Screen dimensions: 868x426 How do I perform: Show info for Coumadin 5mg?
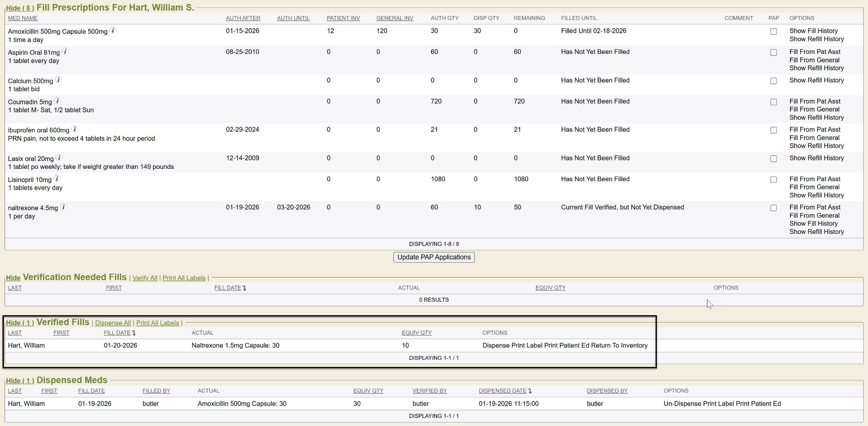(x=57, y=101)
